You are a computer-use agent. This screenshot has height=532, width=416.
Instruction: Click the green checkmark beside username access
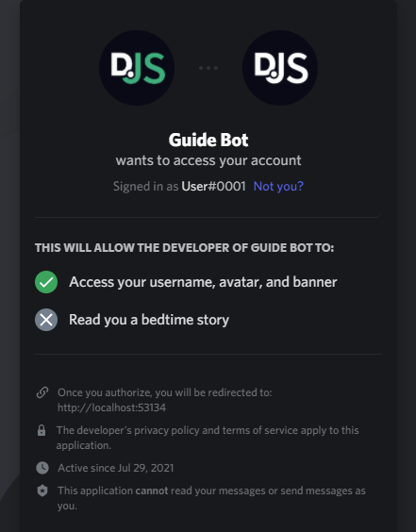pos(46,282)
